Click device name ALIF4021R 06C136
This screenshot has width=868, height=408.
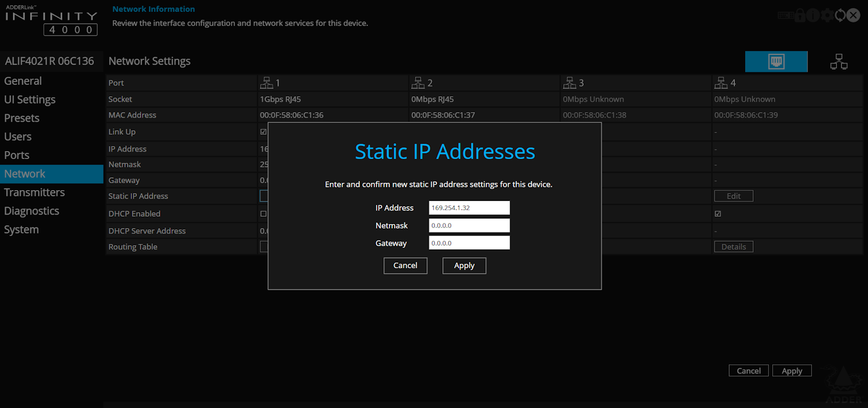50,61
